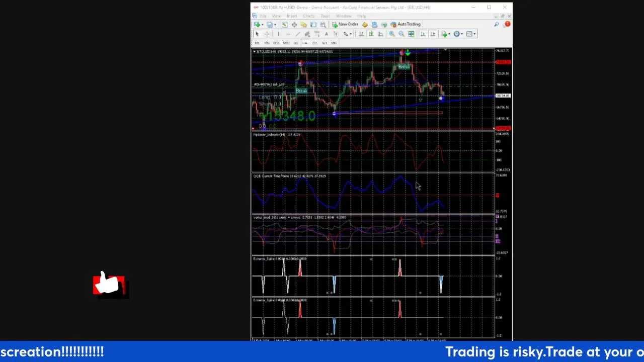Zoom in the chart with magnifier plus
Screen dimensions: 644x362
point(392,34)
